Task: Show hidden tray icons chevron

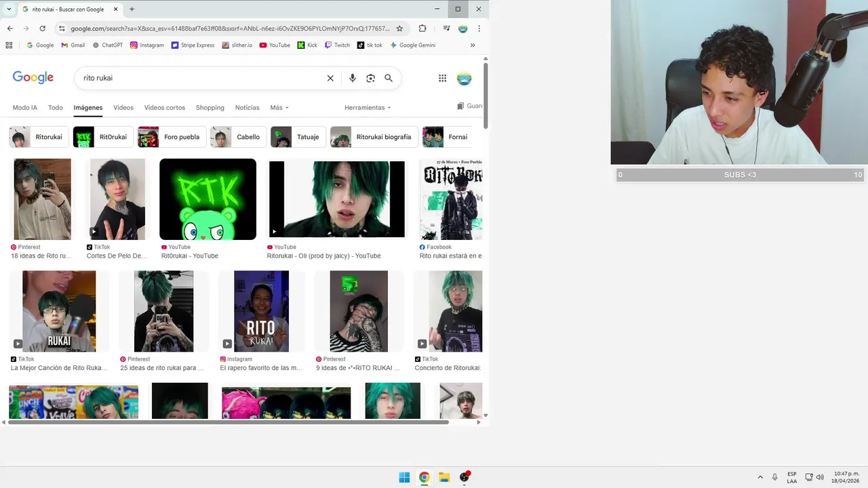Action: click(760, 477)
